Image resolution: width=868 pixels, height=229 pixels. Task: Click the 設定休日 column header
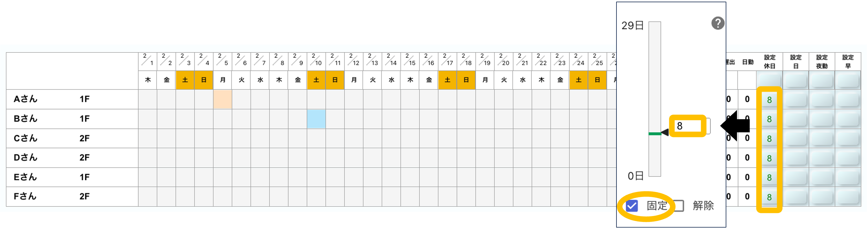(x=769, y=62)
